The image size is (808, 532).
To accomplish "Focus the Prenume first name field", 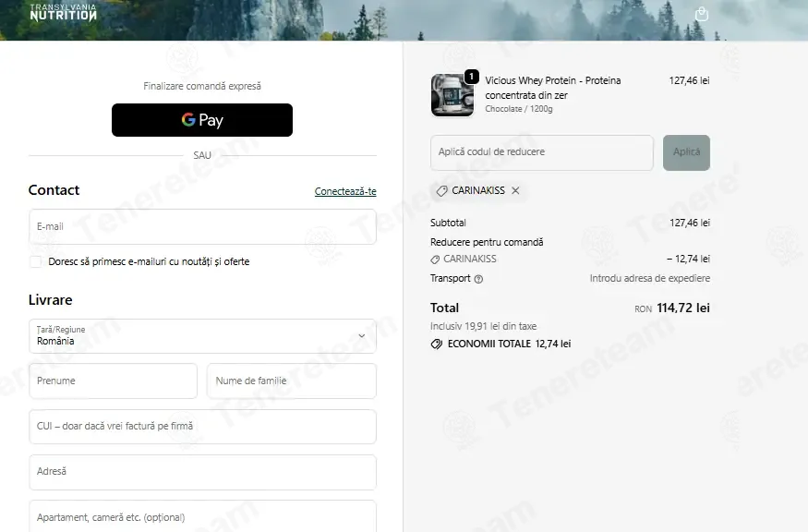I will click(113, 381).
